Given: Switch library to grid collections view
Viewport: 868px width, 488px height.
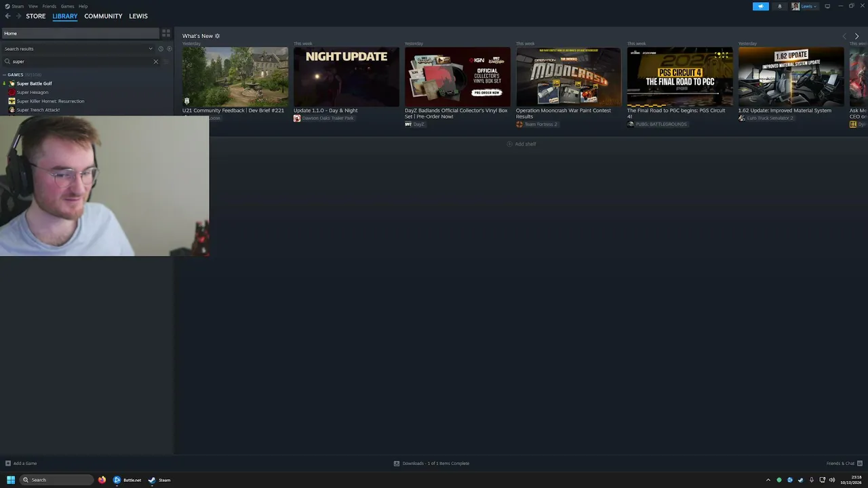Looking at the screenshot, I should pos(166,33).
